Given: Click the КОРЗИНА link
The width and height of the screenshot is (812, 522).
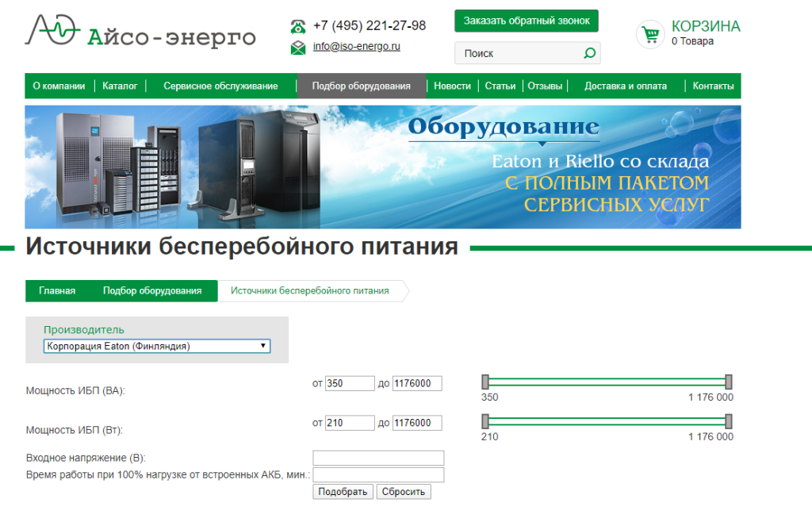Looking at the screenshot, I should coord(706,26).
